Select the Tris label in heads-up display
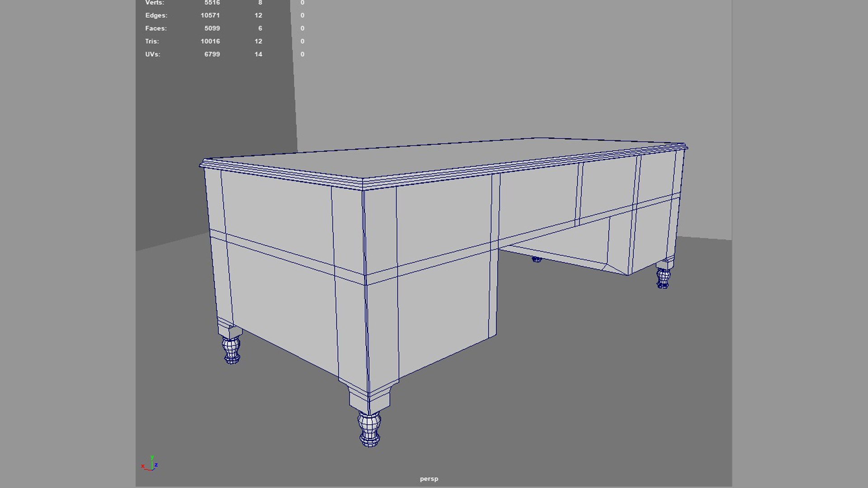868x488 pixels. click(x=152, y=41)
